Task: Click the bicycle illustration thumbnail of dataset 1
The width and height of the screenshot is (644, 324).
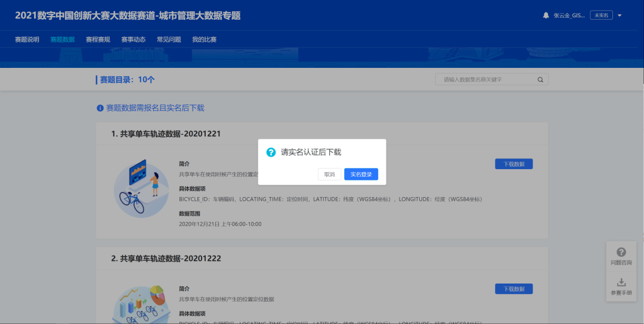Action: pyautogui.click(x=141, y=188)
